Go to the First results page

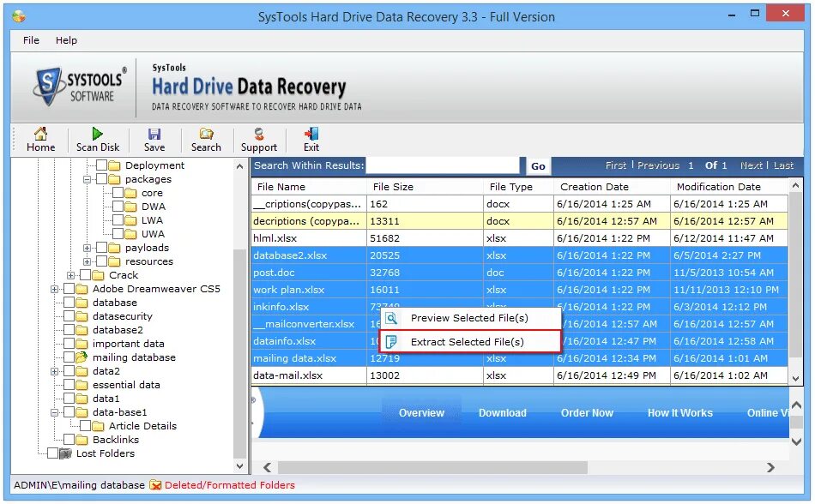click(x=616, y=165)
